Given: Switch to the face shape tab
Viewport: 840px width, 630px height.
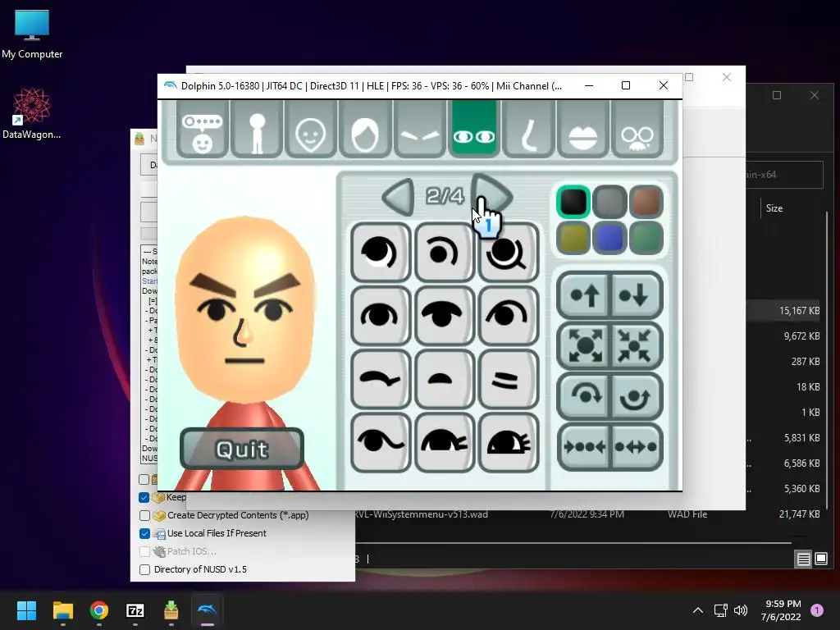Looking at the screenshot, I should 311,130.
